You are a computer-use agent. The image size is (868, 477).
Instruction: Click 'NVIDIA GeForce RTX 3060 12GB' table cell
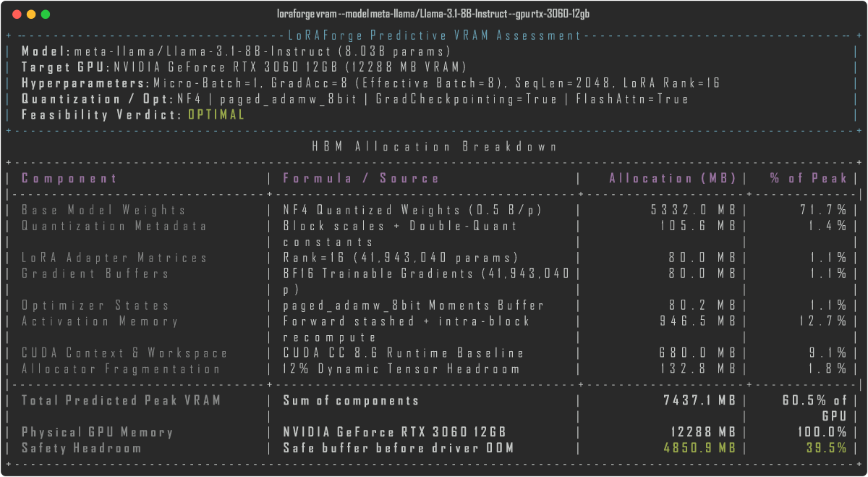click(x=395, y=432)
